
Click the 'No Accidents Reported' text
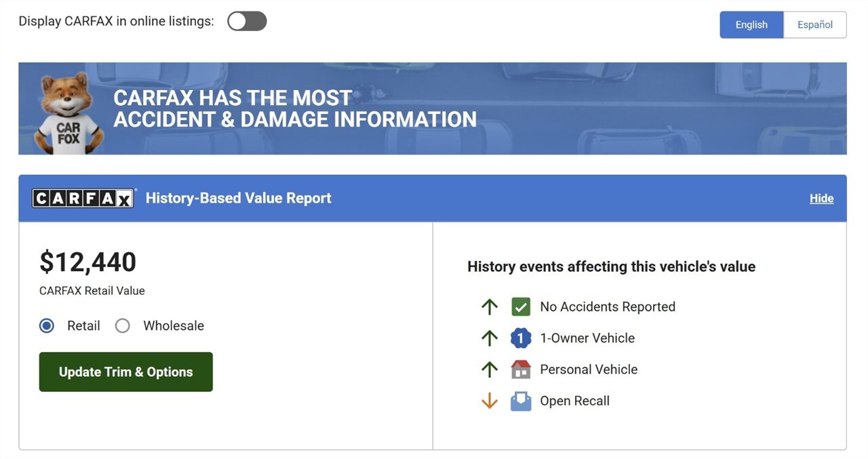tap(608, 307)
